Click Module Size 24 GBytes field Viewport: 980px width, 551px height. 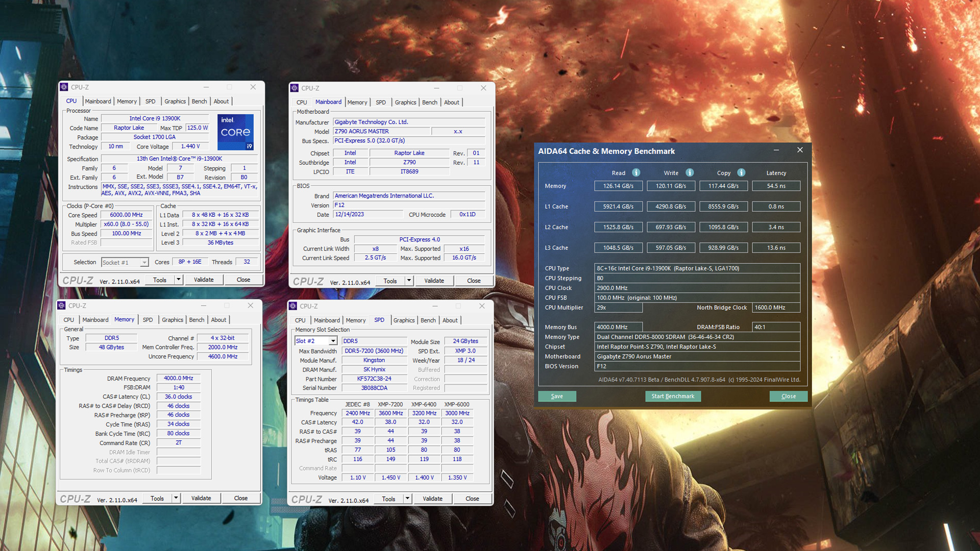click(x=465, y=341)
